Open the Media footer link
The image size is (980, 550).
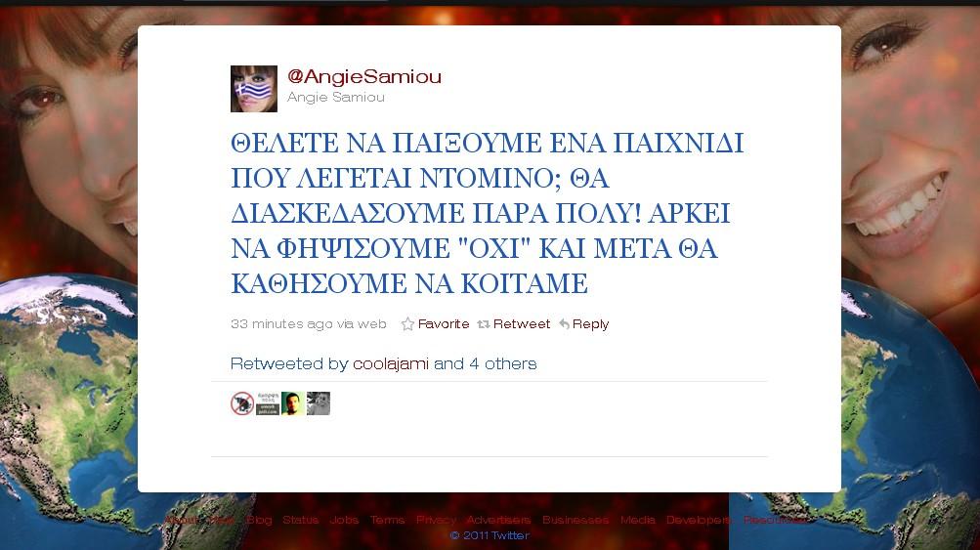tap(637, 520)
